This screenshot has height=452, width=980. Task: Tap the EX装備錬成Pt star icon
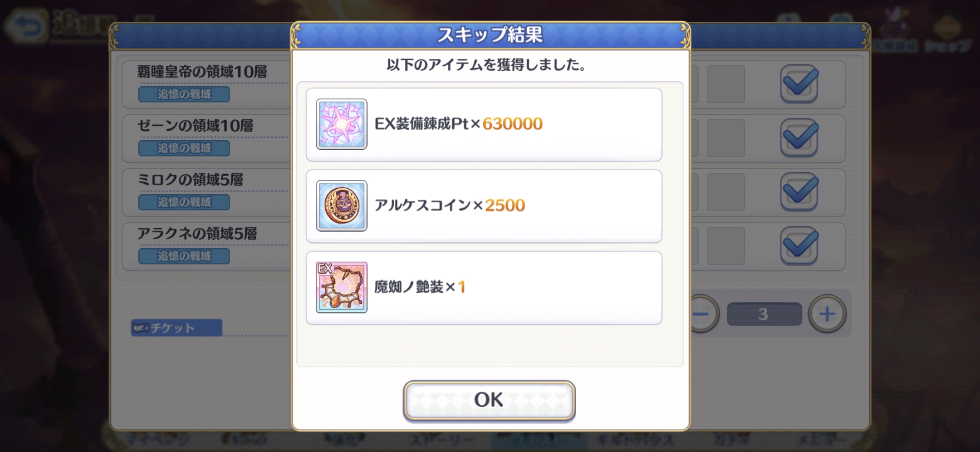[341, 124]
